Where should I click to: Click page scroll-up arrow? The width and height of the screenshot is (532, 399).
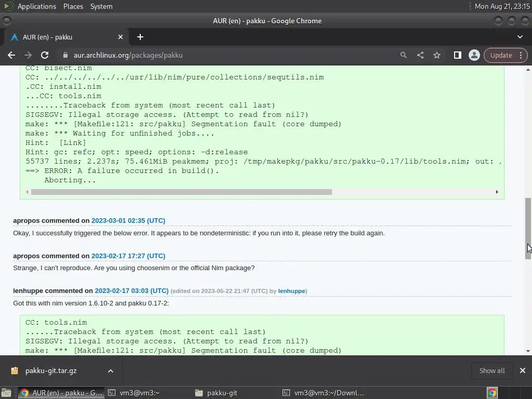528,70
